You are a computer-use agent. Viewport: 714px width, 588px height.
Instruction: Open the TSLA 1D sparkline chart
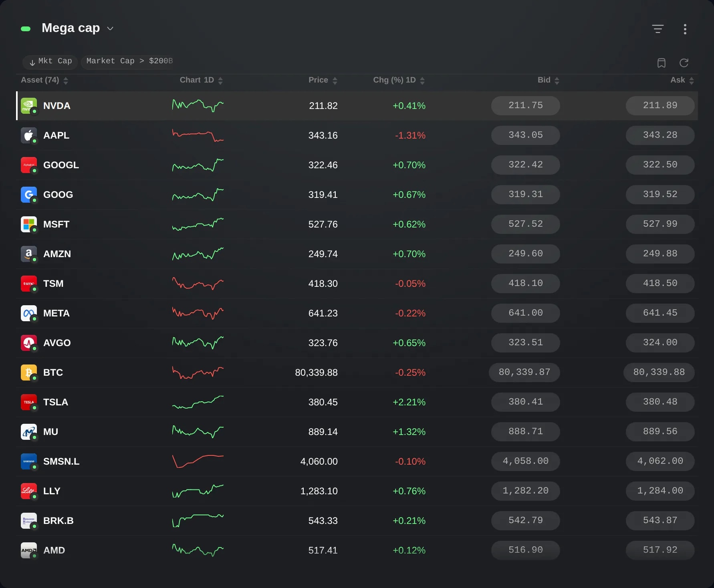(198, 402)
